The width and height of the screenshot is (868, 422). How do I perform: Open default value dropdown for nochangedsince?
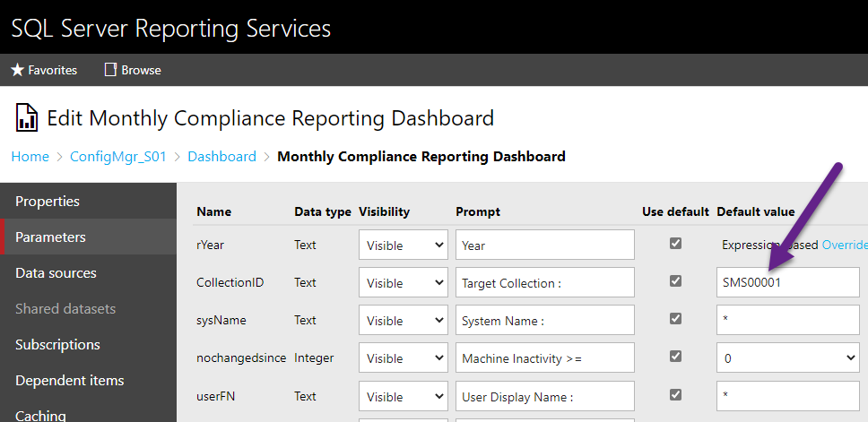(x=788, y=357)
